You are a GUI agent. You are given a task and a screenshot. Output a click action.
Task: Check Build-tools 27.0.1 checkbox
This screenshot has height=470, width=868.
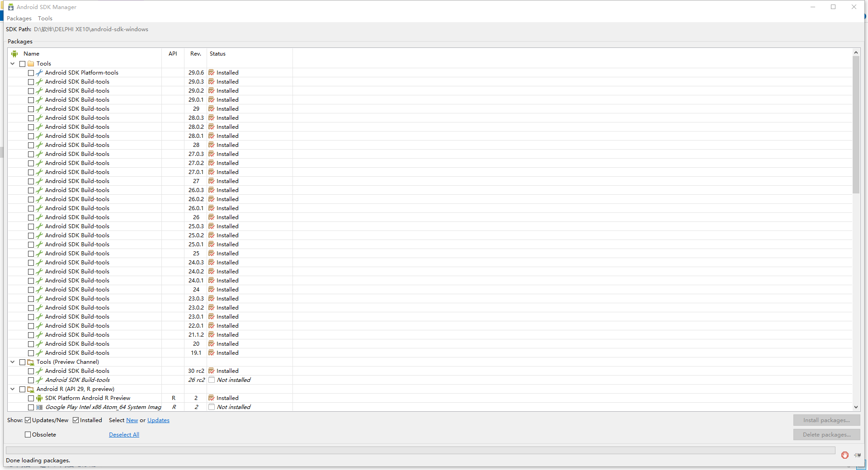(x=31, y=172)
